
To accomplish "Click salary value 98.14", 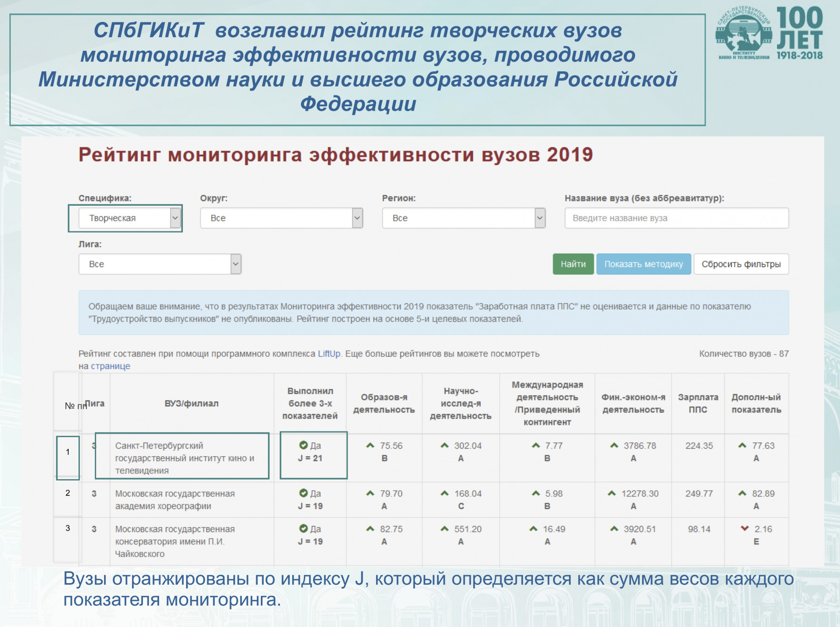I will [699, 529].
